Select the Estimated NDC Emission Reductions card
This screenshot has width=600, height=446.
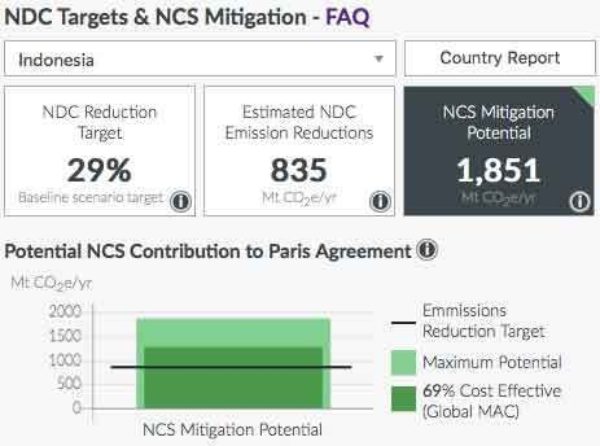[300, 150]
